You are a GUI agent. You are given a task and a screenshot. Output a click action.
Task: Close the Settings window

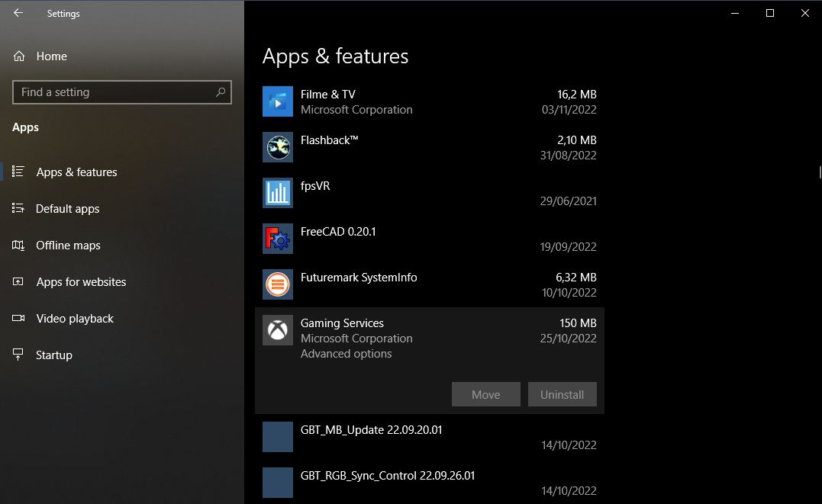pos(805,13)
